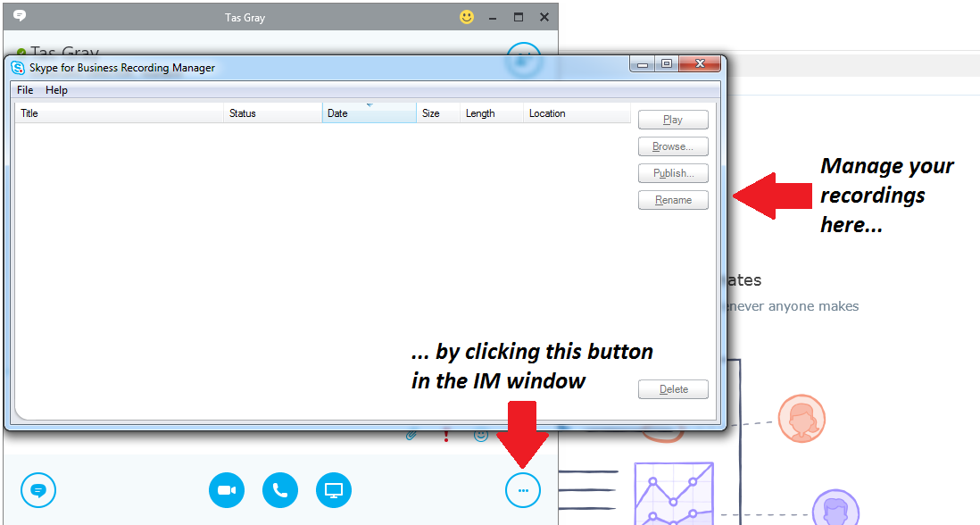Click the Rename button
The width and height of the screenshot is (980, 525).
click(673, 200)
